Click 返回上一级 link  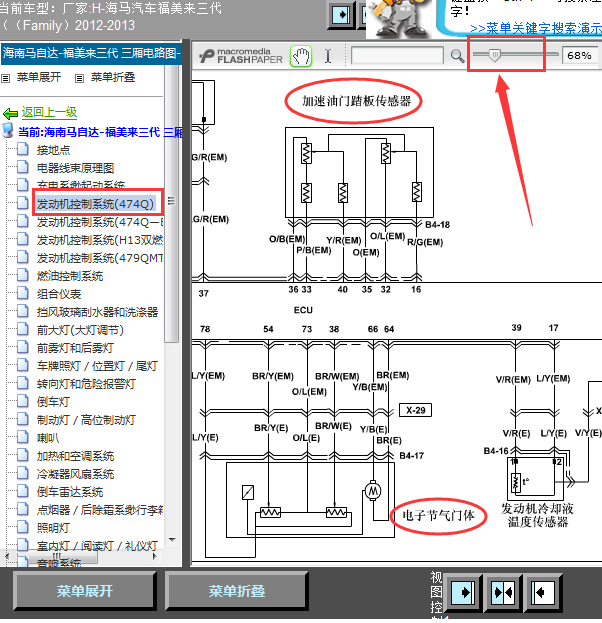(49, 112)
